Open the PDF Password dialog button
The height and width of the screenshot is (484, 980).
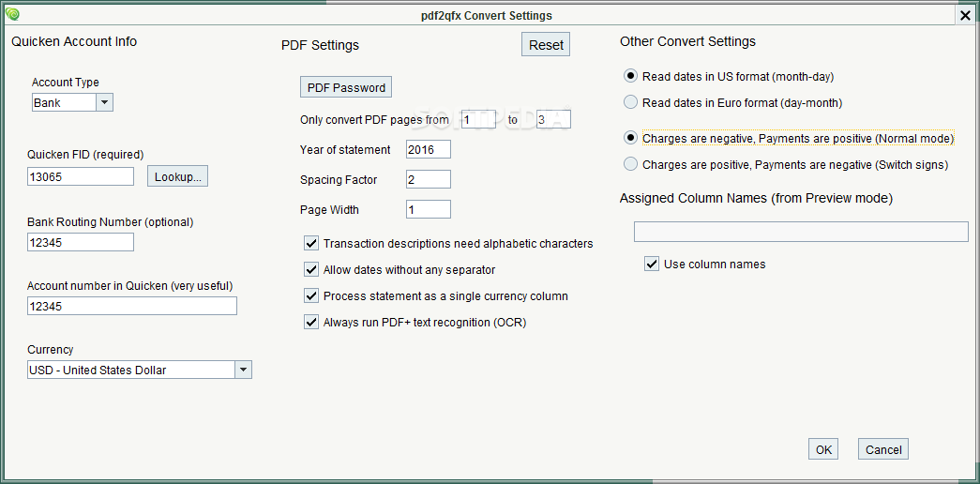346,87
